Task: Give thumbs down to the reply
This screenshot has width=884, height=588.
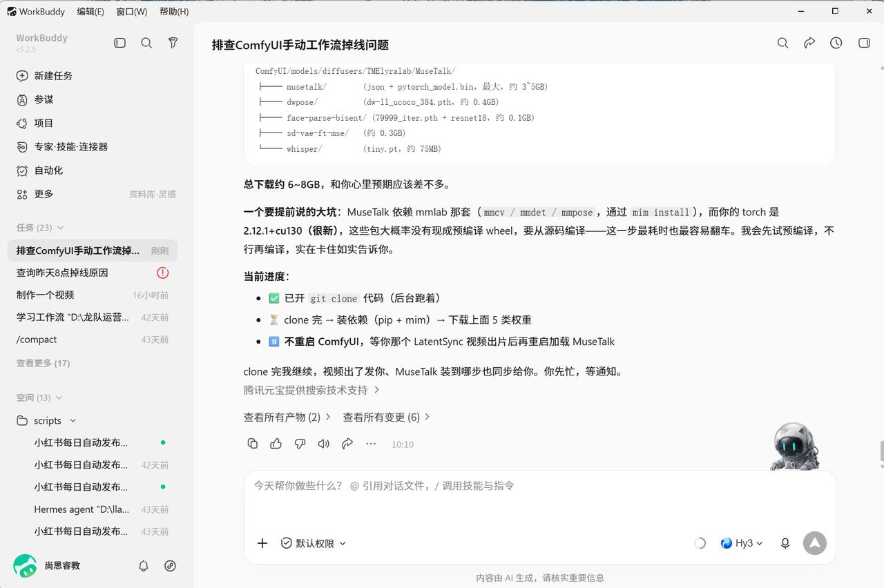Action: click(300, 444)
